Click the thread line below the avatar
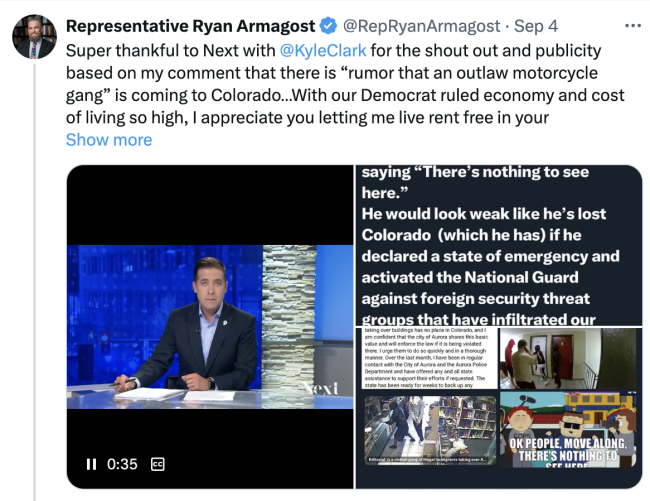650x501 pixels. coord(34,282)
